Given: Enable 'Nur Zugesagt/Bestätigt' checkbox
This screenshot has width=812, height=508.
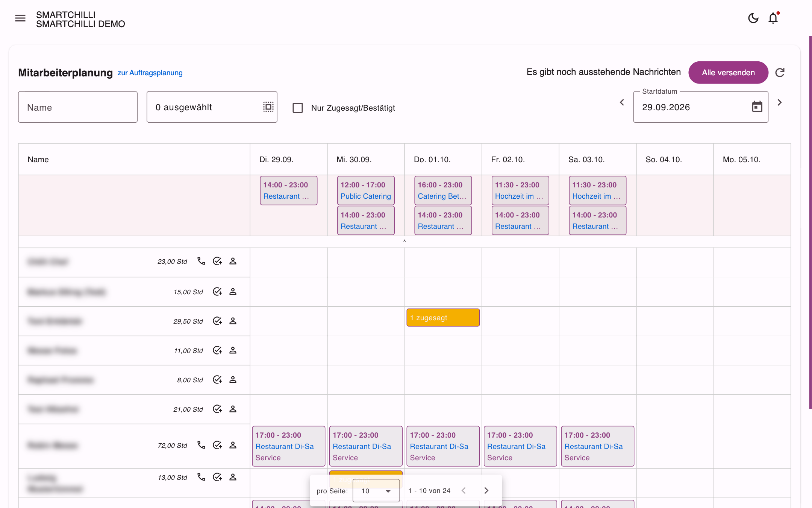Looking at the screenshot, I should tap(298, 108).
